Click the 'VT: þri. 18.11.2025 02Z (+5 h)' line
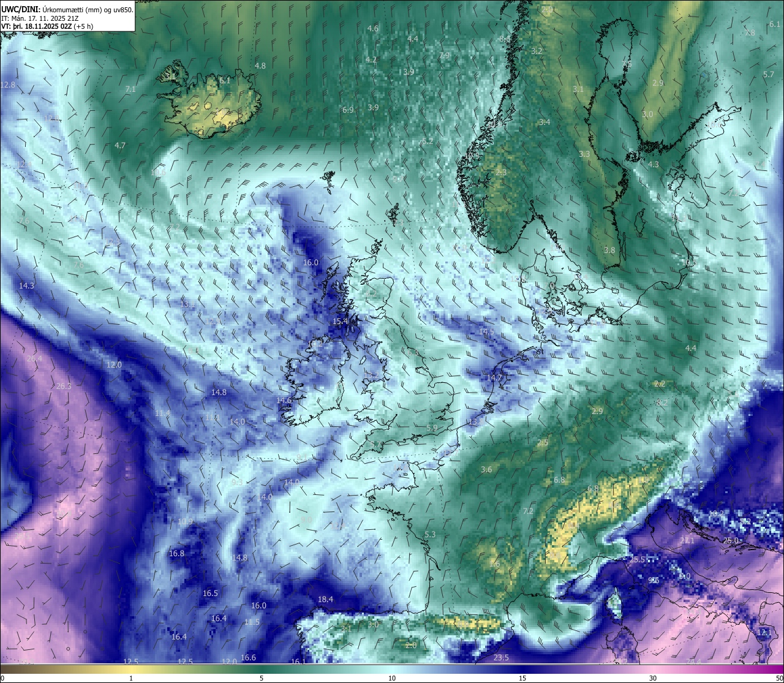This screenshot has width=784, height=683. (x=47, y=26)
